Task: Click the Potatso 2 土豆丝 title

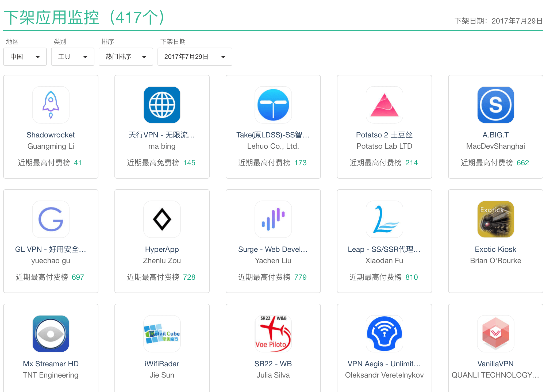Action: [x=384, y=135]
